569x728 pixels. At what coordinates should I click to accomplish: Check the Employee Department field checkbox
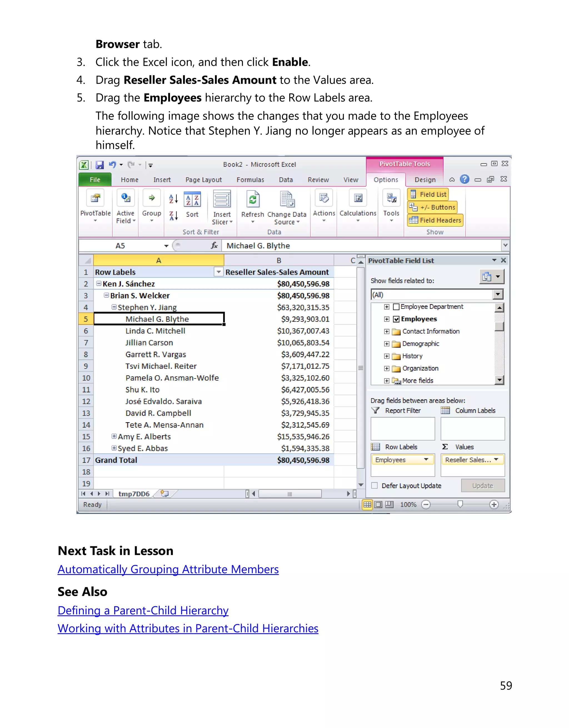(x=396, y=307)
